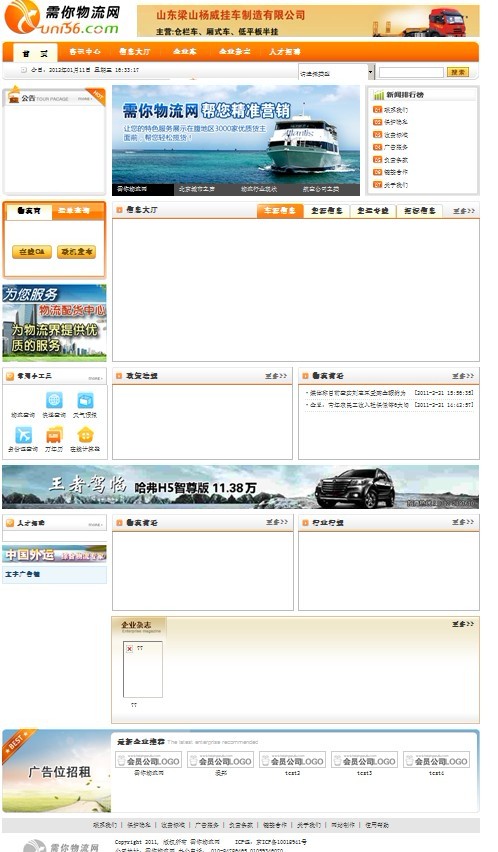The height and width of the screenshot is (852, 498).
Task: Click the uni56.com site logo
Action: [x=62, y=18]
